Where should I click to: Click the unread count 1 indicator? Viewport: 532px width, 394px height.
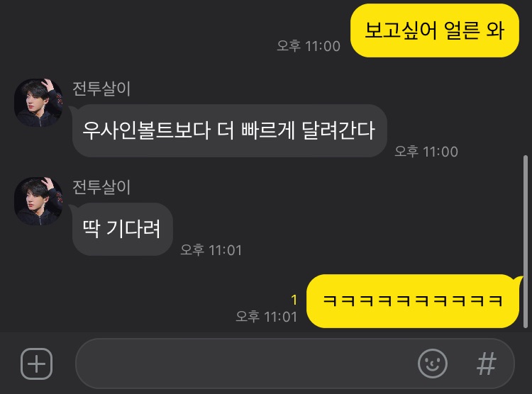[x=294, y=300]
